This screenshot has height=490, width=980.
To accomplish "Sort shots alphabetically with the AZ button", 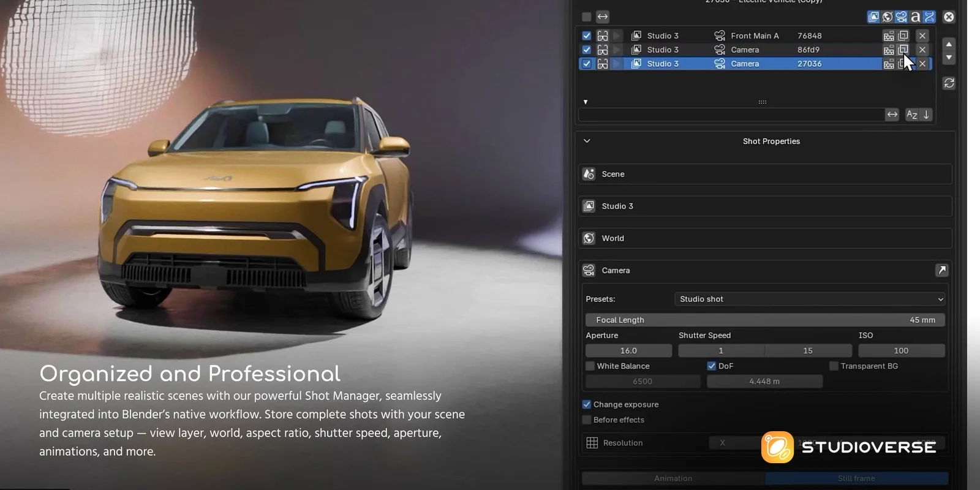I will tap(911, 115).
